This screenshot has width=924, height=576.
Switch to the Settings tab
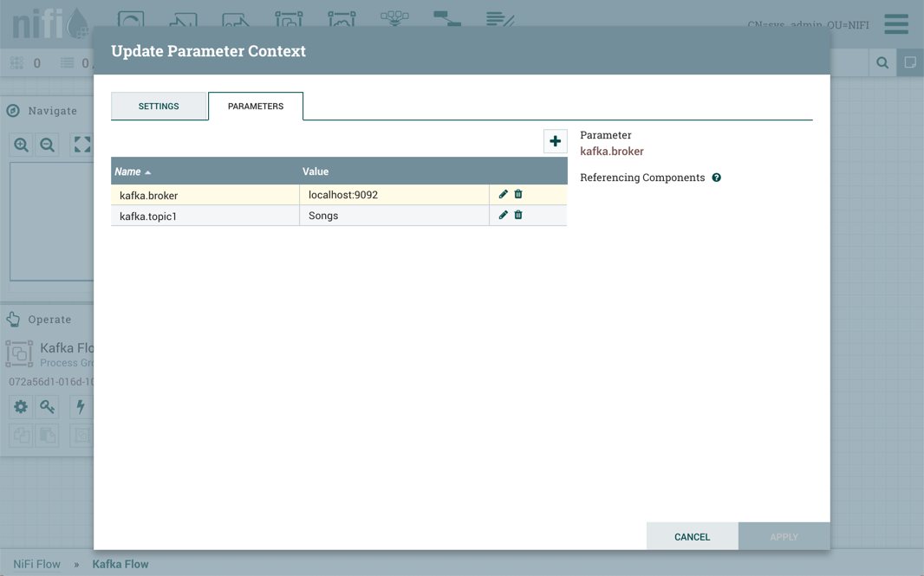[x=159, y=106]
